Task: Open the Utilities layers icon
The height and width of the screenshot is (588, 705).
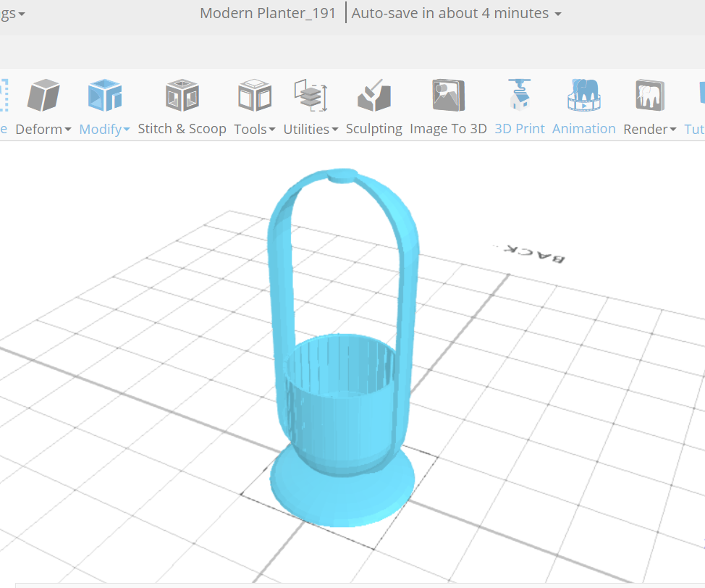Action: point(311,94)
